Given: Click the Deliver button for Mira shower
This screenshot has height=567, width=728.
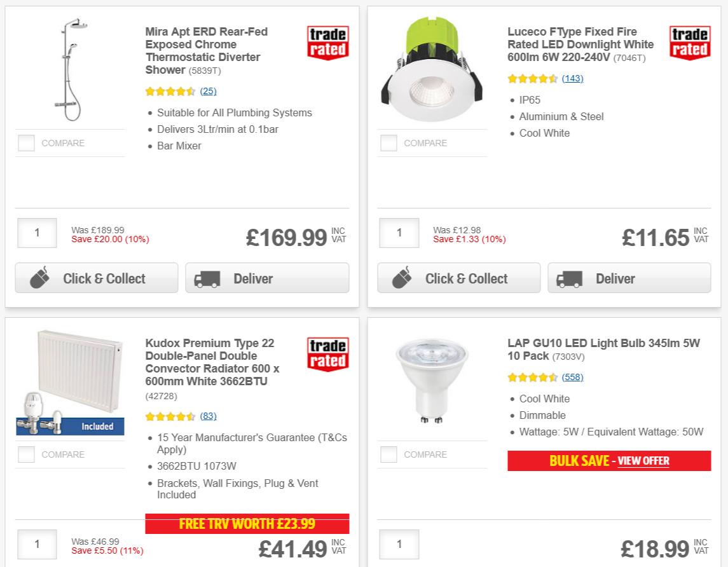Looking at the screenshot, I should pos(267,278).
